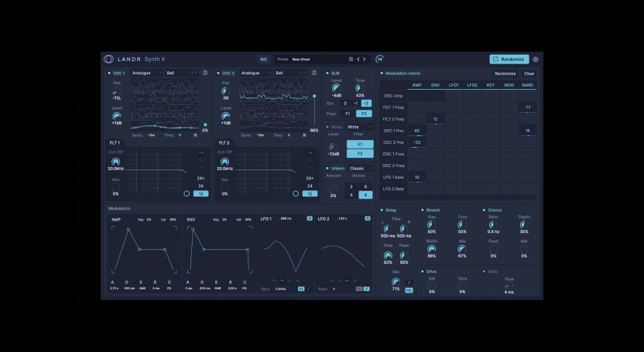Toggle the Reverb effect on/off
The height and width of the screenshot is (352, 644).
422,210
